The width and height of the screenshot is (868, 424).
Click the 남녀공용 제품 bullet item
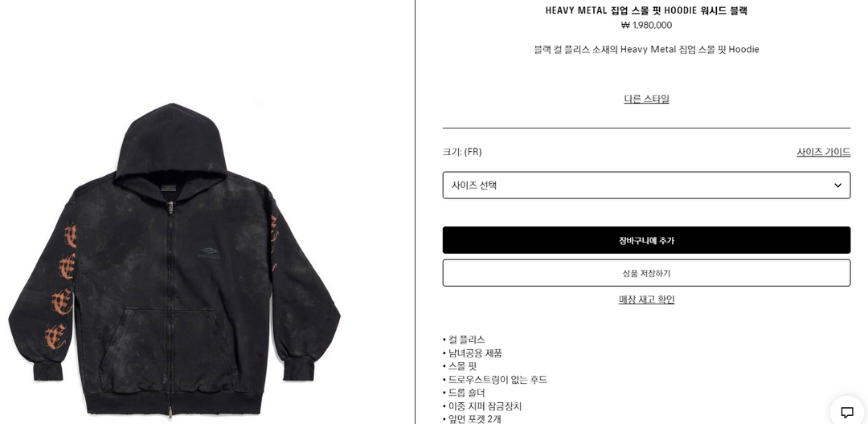coord(473,353)
